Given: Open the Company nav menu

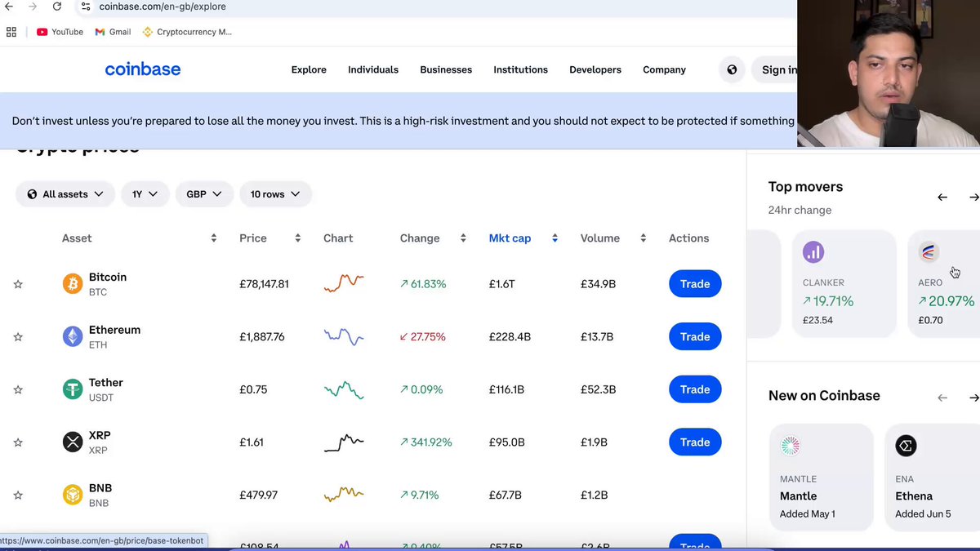Looking at the screenshot, I should [x=664, y=69].
